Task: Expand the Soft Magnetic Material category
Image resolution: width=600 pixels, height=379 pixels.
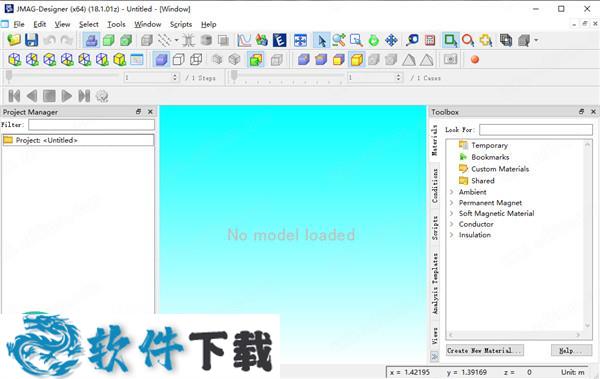Action: (452, 213)
